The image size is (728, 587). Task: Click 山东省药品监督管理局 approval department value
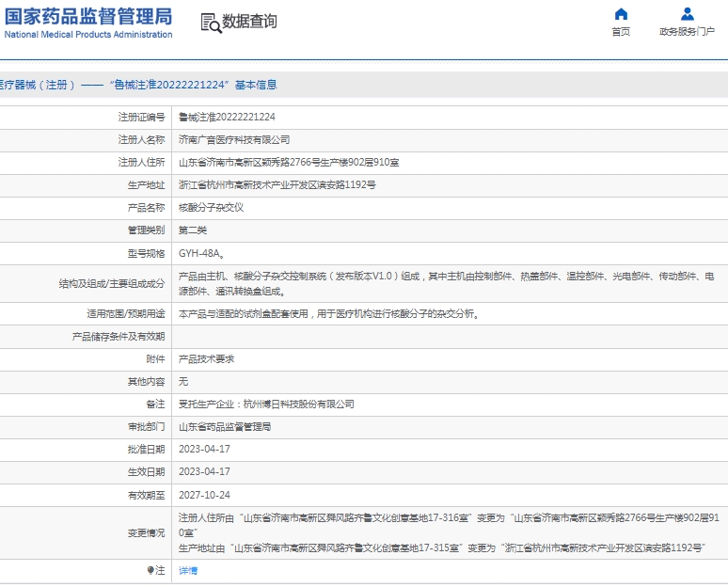point(225,427)
